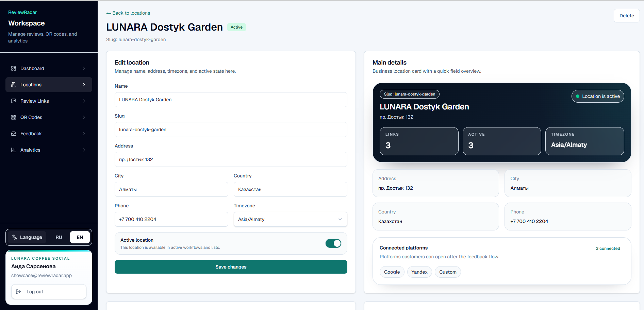
Task: Click the Feedback inbox icon
Action: [14, 134]
